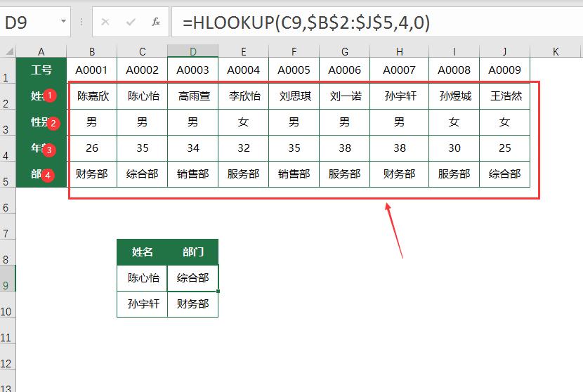Image resolution: width=583 pixels, height=392 pixels.
Task: Click the age cell 30
Action: point(454,148)
